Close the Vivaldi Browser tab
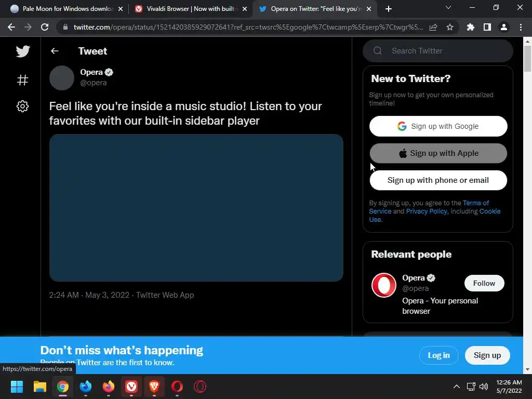This screenshot has height=399, width=532. [245, 9]
